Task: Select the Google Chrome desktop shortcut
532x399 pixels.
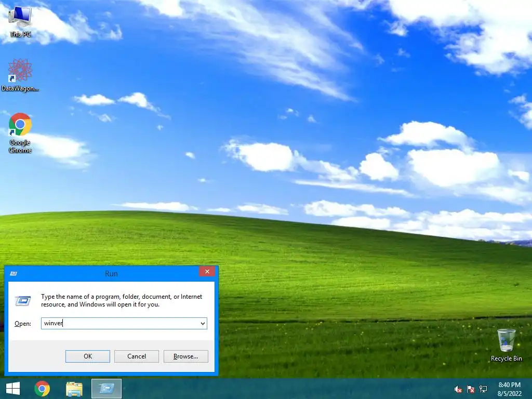Action: pos(20,132)
